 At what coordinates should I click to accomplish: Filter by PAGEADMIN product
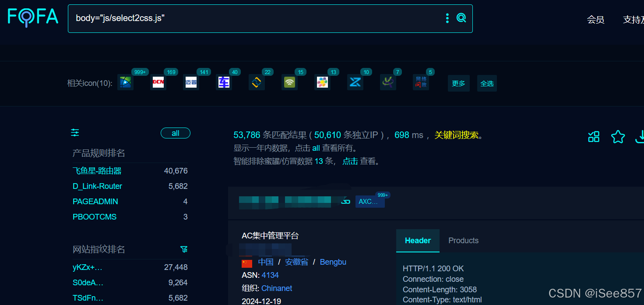pyautogui.click(x=95, y=202)
